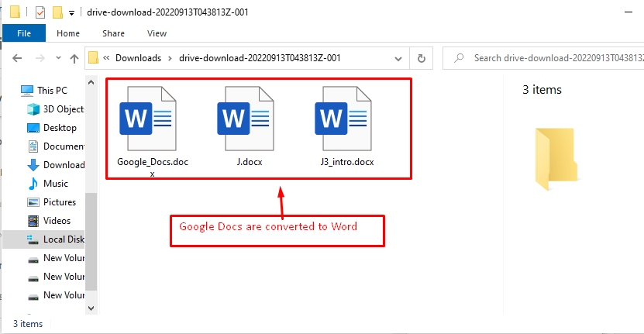Viewport: 644px width, 334px height.
Task: Open Music in navigation pane
Action: (x=47, y=183)
